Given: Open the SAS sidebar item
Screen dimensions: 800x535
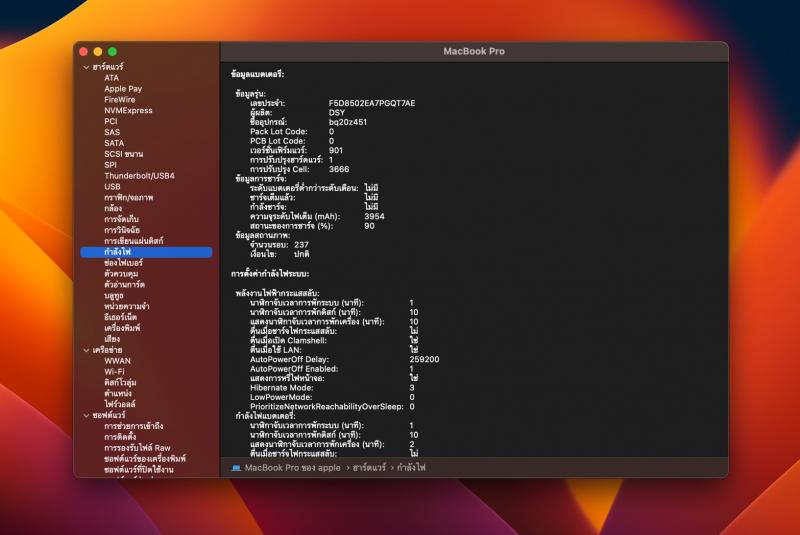Looking at the screenshot, I should click(112, 132).
